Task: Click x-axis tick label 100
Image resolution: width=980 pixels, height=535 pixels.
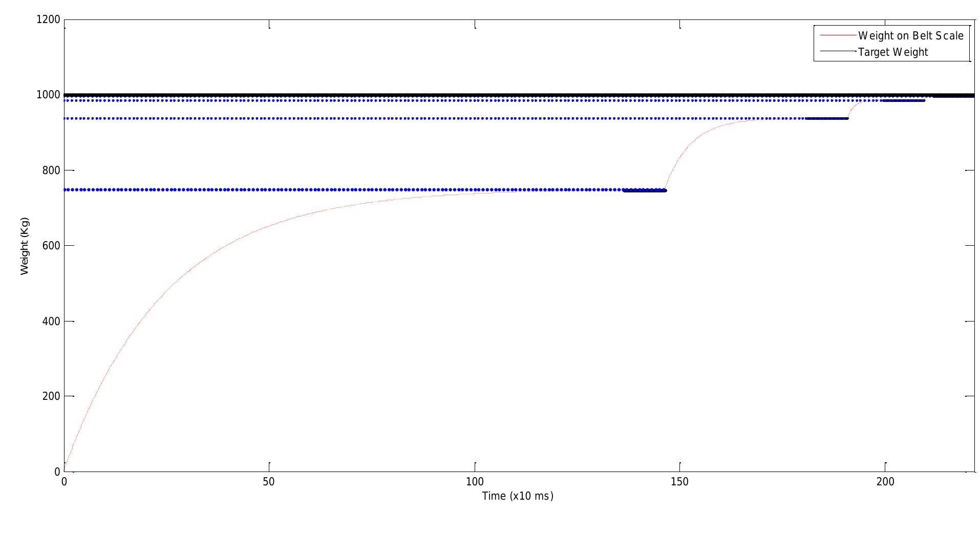Action: coord(475,482)
